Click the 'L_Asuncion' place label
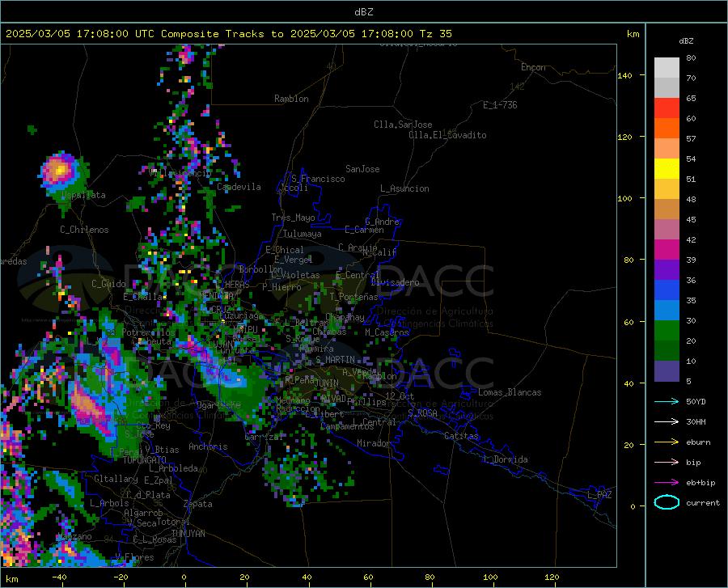Viewport: 728px width, 588px height. point(404,188)
